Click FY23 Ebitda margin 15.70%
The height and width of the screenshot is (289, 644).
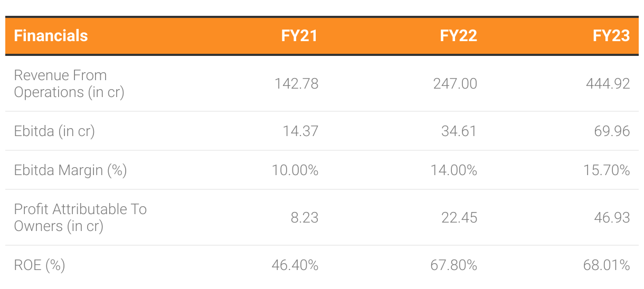(607, 170)
